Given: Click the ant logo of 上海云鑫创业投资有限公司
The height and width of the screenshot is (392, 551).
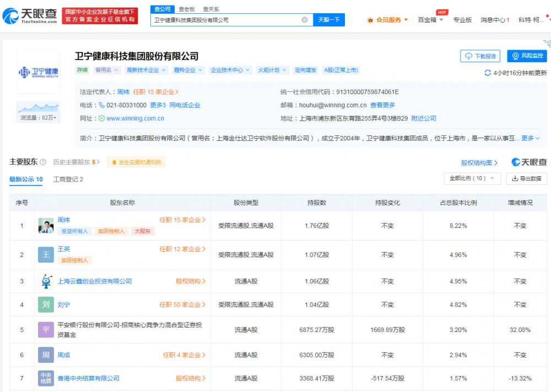Looking at the screenshot, I should [46, 281].
